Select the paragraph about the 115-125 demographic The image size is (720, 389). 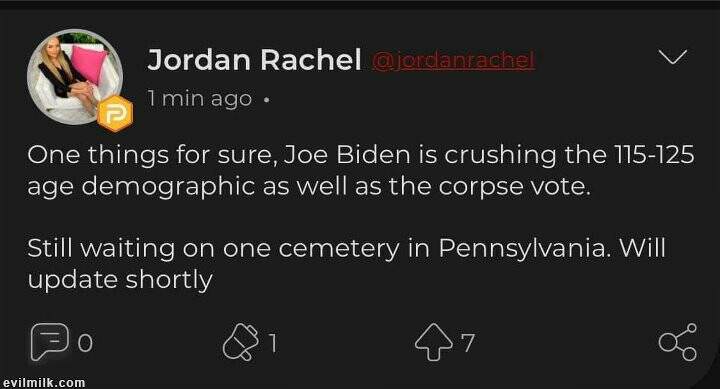360,170
